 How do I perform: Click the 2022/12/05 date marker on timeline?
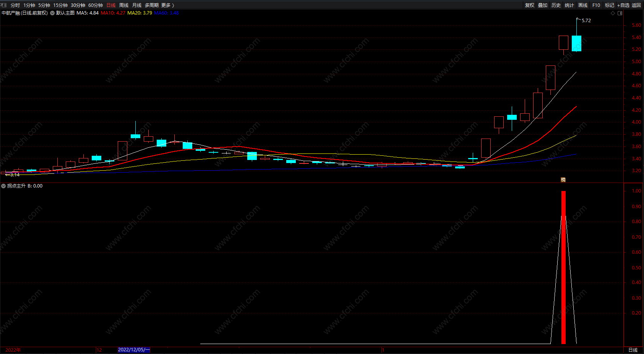click(134, 350)
